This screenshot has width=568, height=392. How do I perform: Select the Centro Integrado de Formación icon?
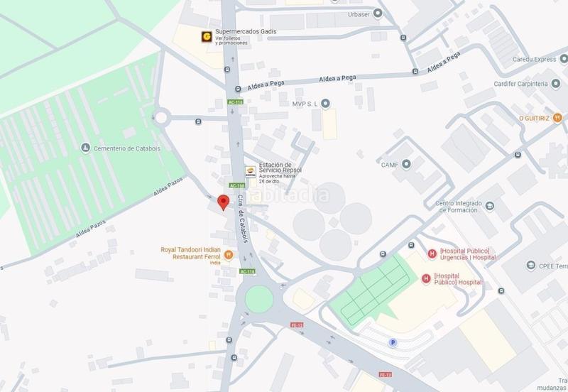(489, 206)
